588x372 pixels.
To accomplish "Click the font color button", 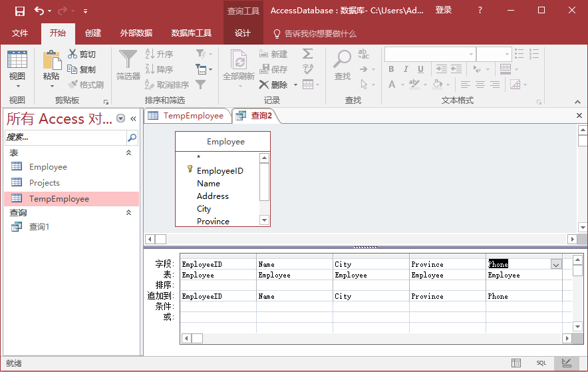I will coord(392,85).
